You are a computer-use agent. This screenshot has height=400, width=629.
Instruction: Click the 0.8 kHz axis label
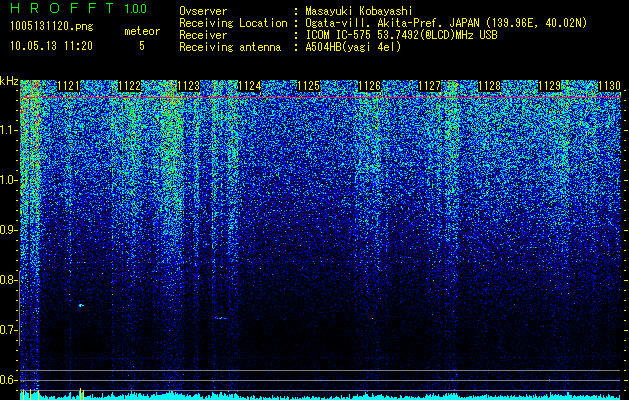point(9,280)
